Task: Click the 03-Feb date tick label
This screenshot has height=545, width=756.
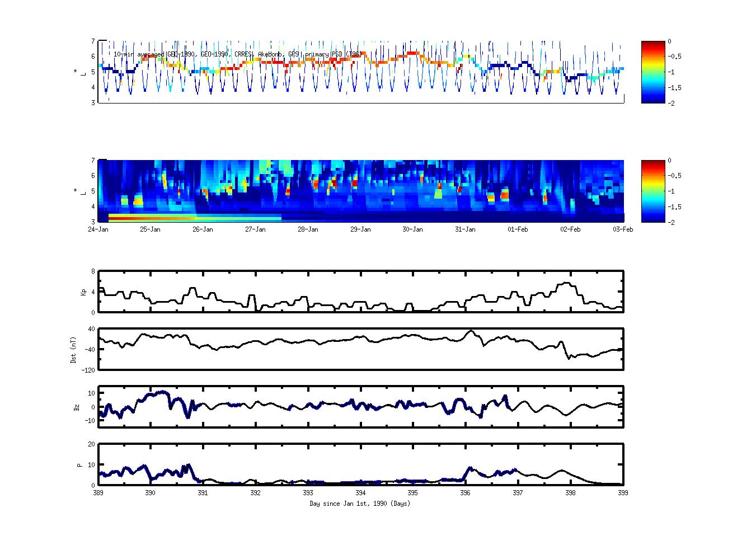Action: pyautogui.click(x=622, y=229)
